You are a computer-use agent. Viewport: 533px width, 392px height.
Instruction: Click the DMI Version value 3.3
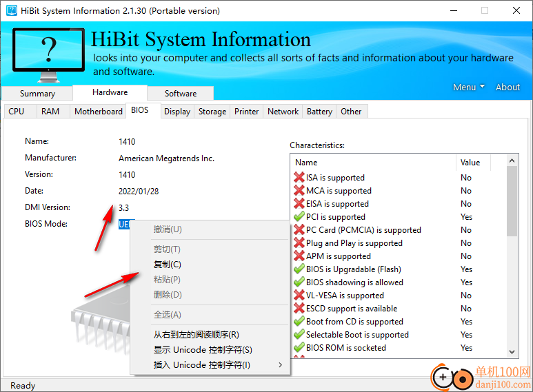[x=123, y=208]
